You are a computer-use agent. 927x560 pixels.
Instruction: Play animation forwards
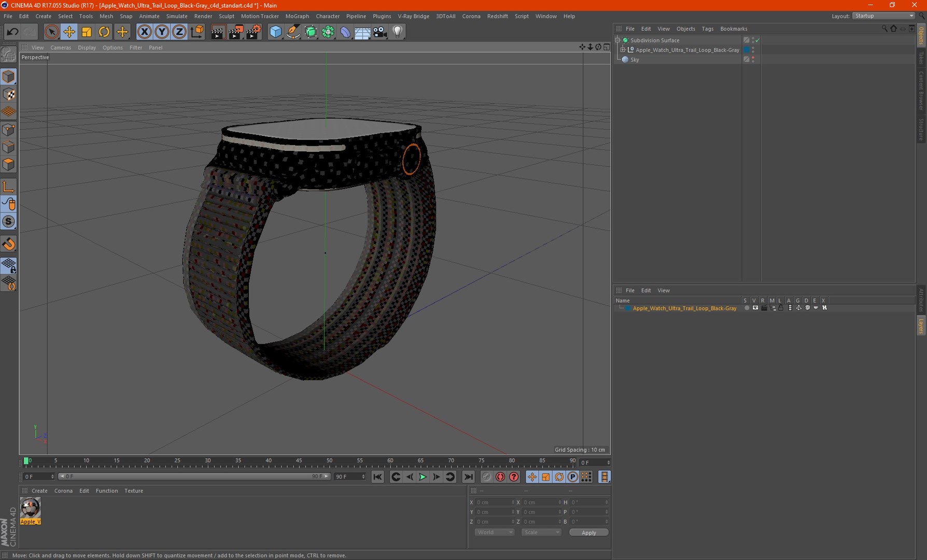[x=423, y=477]
